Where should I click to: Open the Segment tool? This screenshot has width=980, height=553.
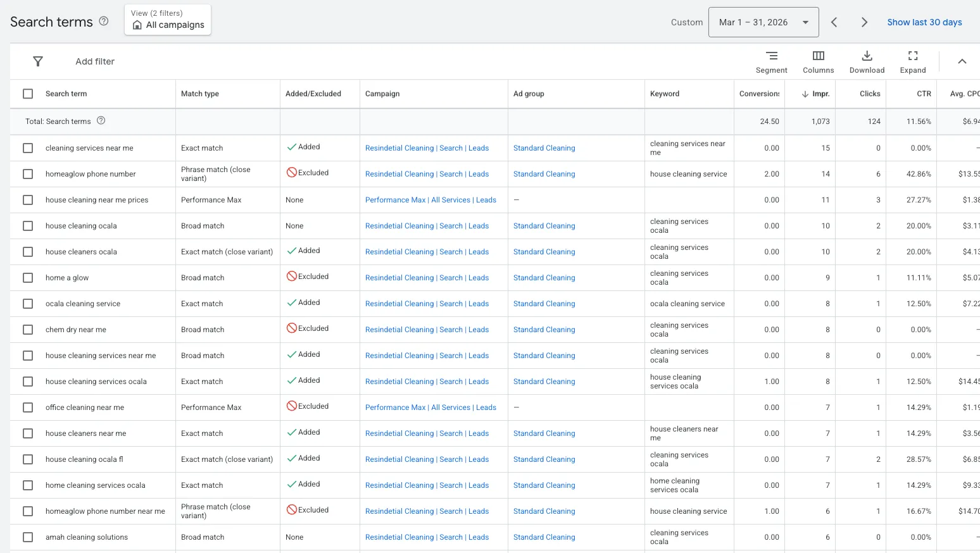point(772,62)
